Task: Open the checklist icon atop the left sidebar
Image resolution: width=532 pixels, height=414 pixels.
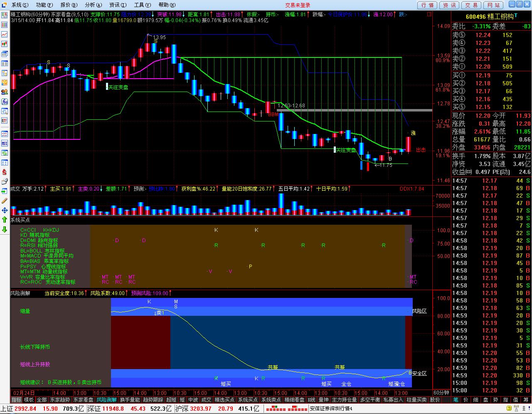Action: pos(5,15)
